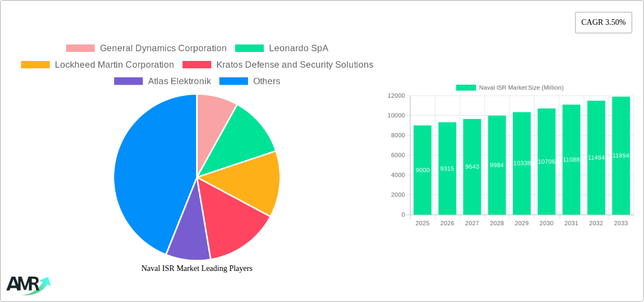Click the General Dynamics Corporation legend swatch

click(80, 49)
